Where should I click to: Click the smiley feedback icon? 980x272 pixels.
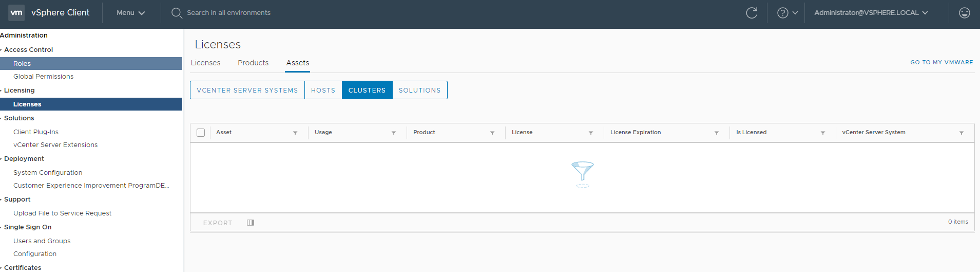965,13
